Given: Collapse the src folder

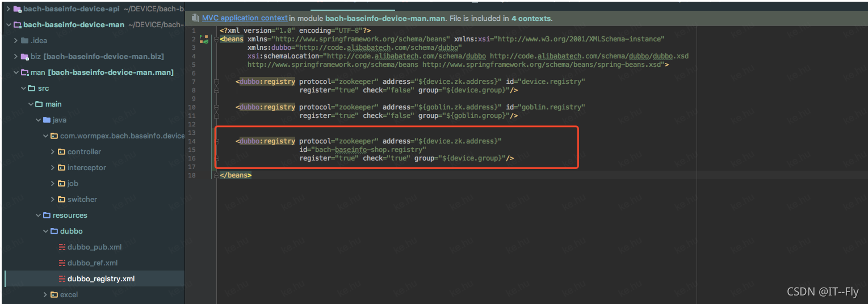Looking at the screenshot, I should pyautogui.click(x=23, y=88).
